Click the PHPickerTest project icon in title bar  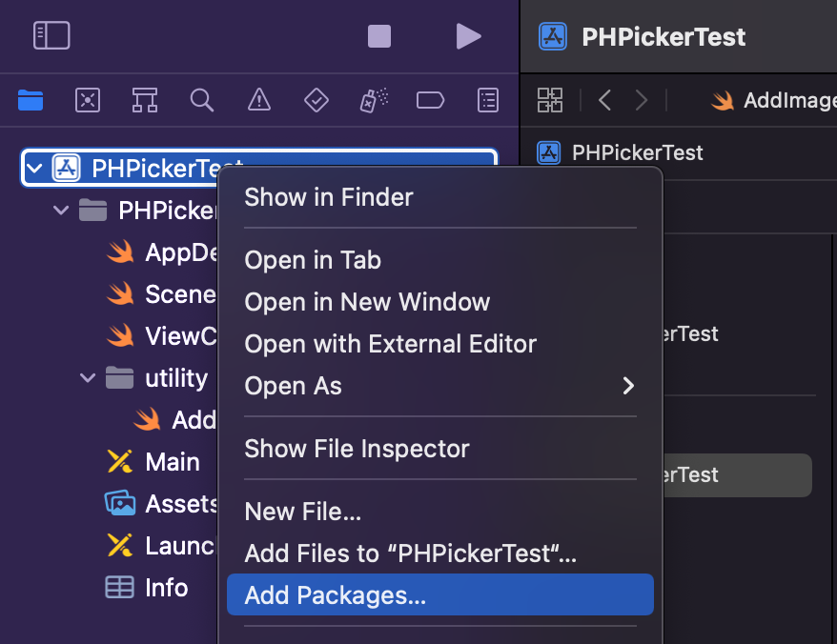coord(553,36)
